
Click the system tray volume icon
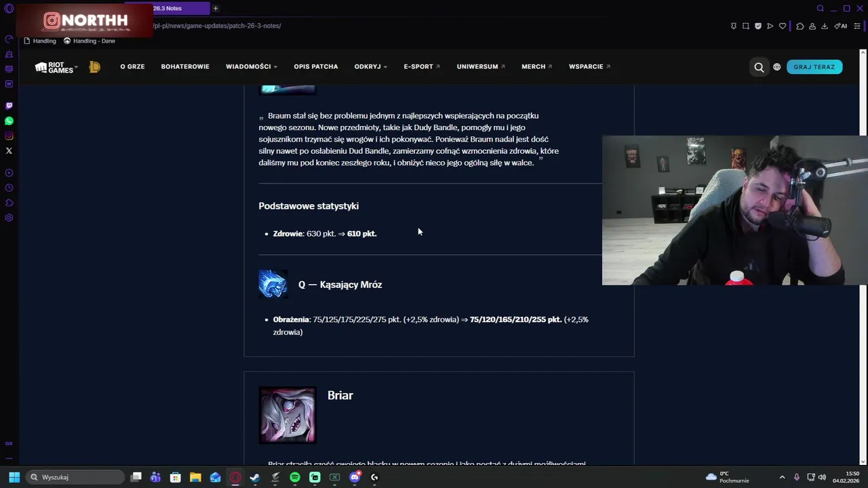(x=822, y=477)
